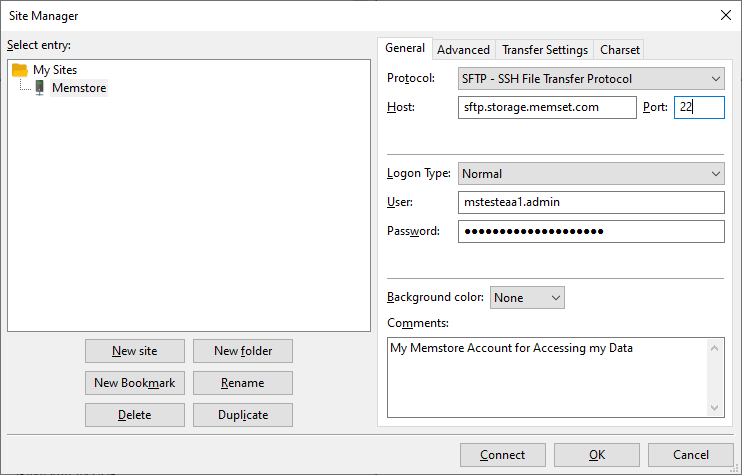Viewport: 742px width, 475px height.
Task: Switch to the Advanced tab
Action: pyautogui.click(x=463, y=50)
